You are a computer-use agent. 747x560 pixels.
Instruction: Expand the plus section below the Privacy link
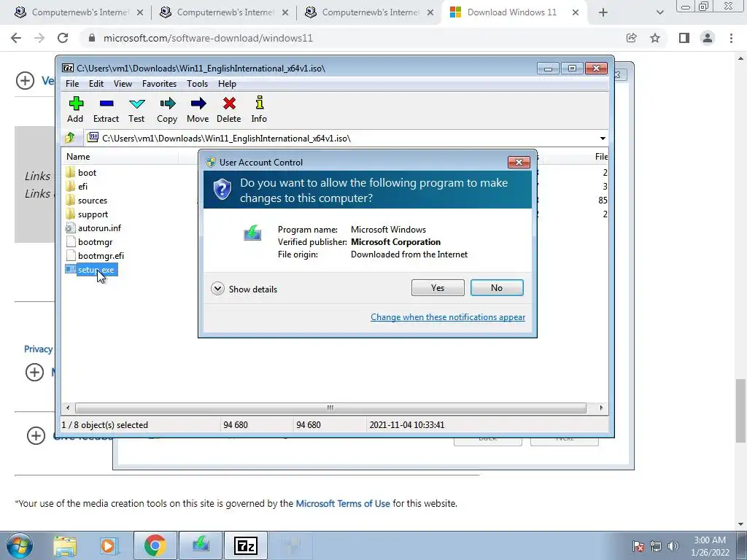[x=34, y=372]
